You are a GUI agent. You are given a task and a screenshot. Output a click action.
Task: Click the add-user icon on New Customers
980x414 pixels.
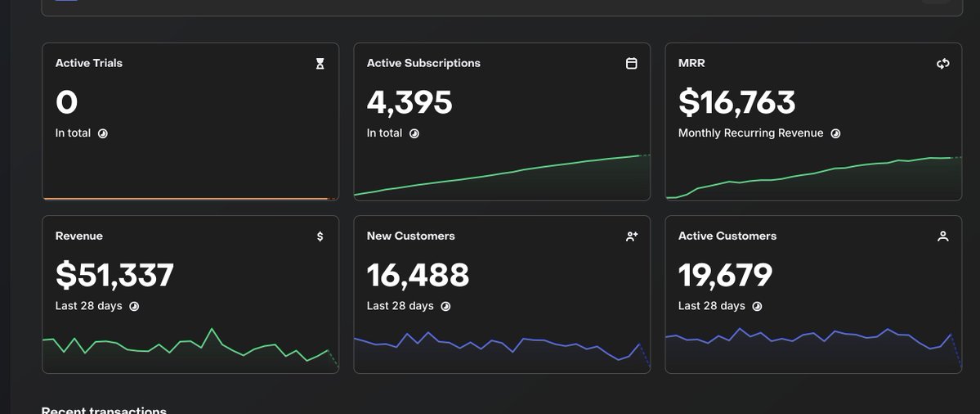pyautogui.click(x=631, y=236)
